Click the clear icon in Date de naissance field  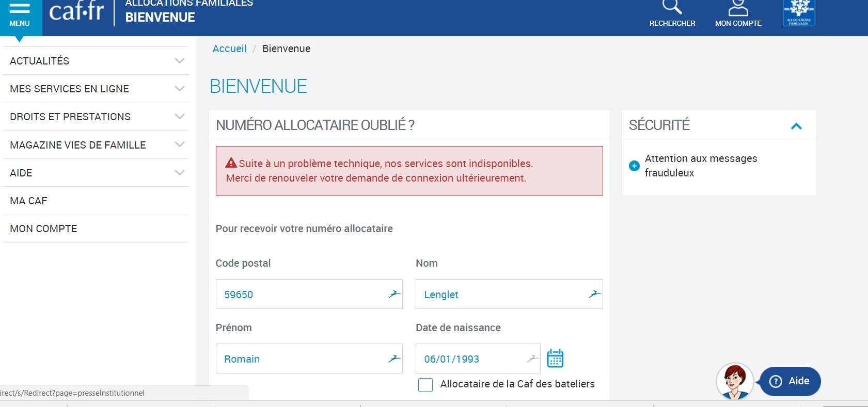532,359
